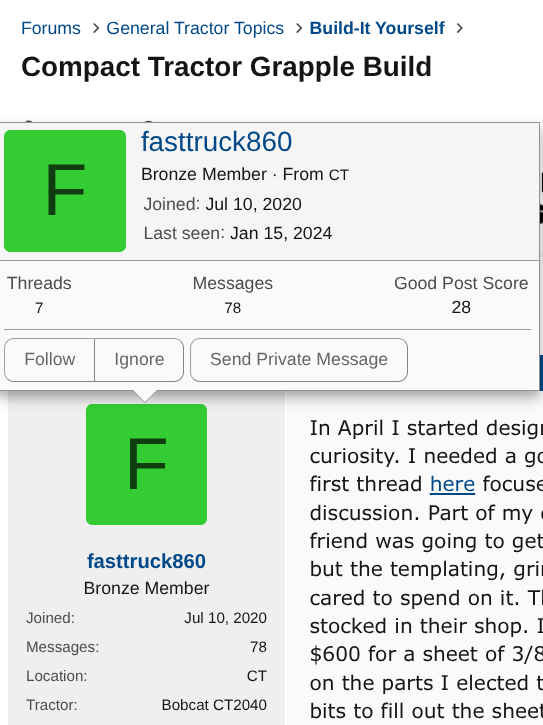Click 'Bronze Member' text under the post avatar
543x725 pixels.
146,588
